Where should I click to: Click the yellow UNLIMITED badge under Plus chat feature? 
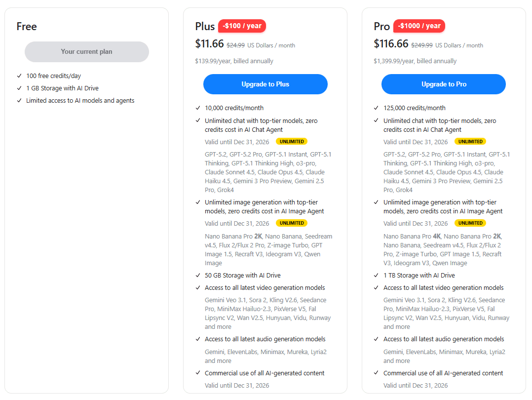291,141
